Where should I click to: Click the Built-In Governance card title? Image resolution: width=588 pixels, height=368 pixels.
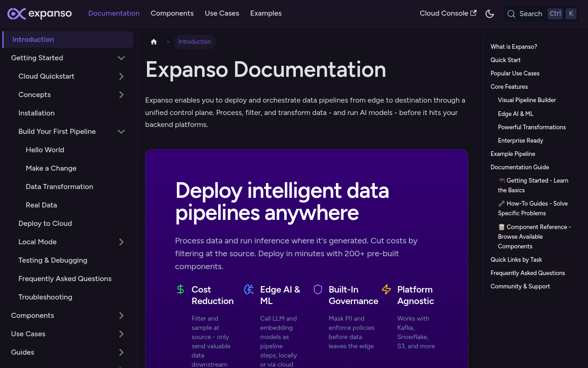coord(354,295)
